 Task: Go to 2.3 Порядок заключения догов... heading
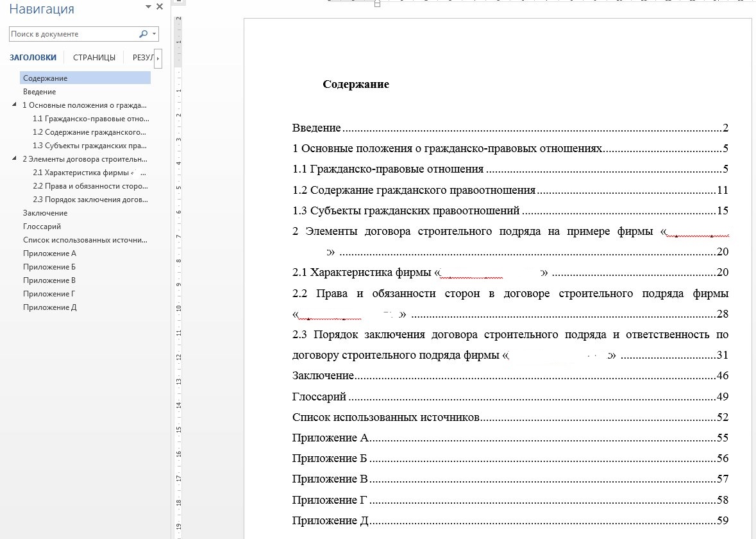click(x=90, y=200)
